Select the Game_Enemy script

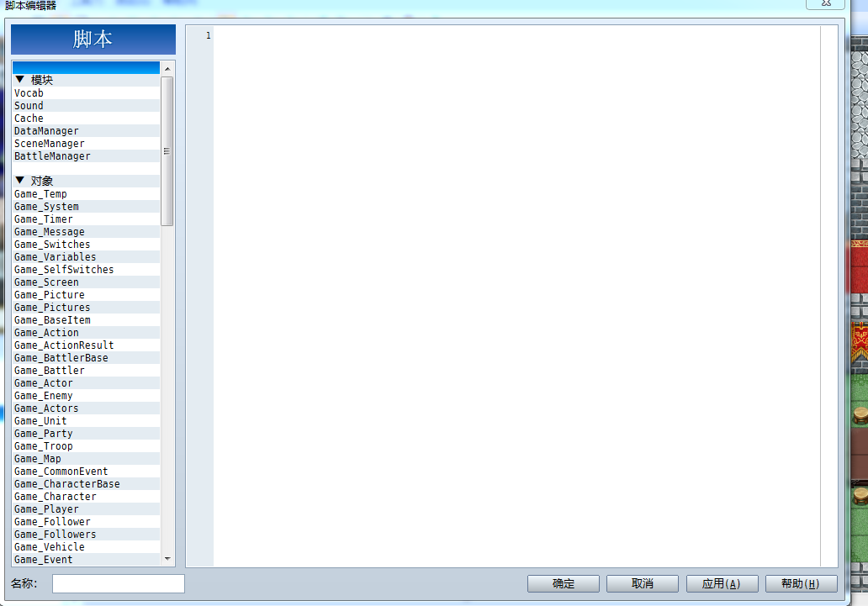(86, 396)
